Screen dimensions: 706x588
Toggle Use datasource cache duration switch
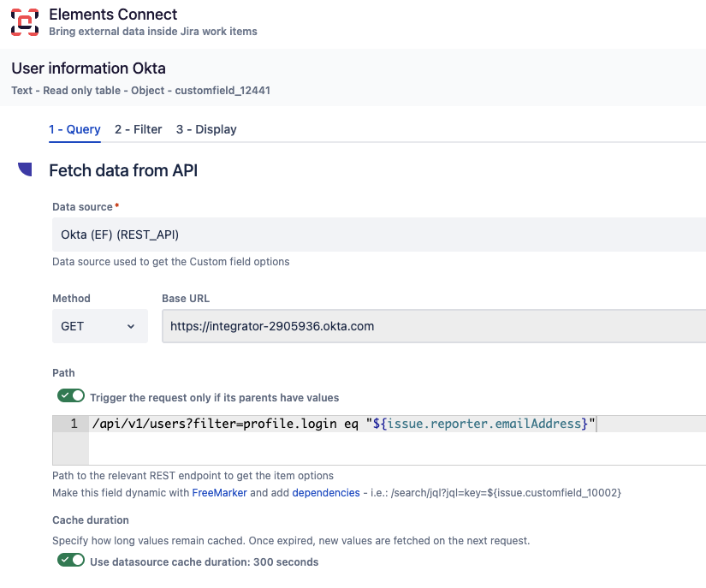pyautogui.click(x=71, y=560)
